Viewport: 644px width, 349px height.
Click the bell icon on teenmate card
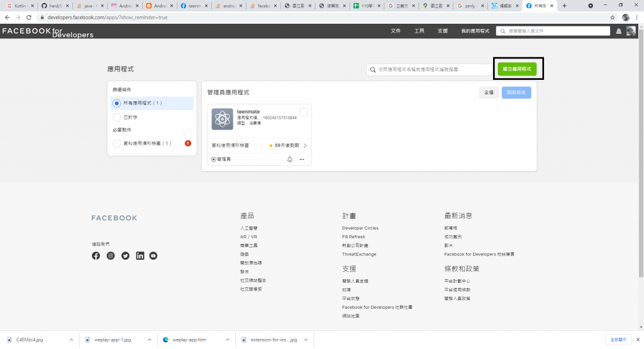[x=289, y=159]
